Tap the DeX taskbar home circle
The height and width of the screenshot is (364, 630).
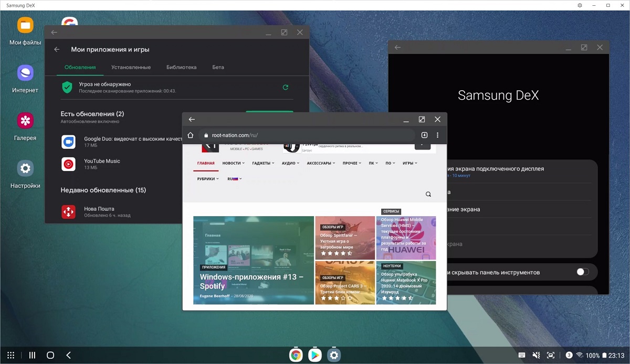[x=50, y=355]
